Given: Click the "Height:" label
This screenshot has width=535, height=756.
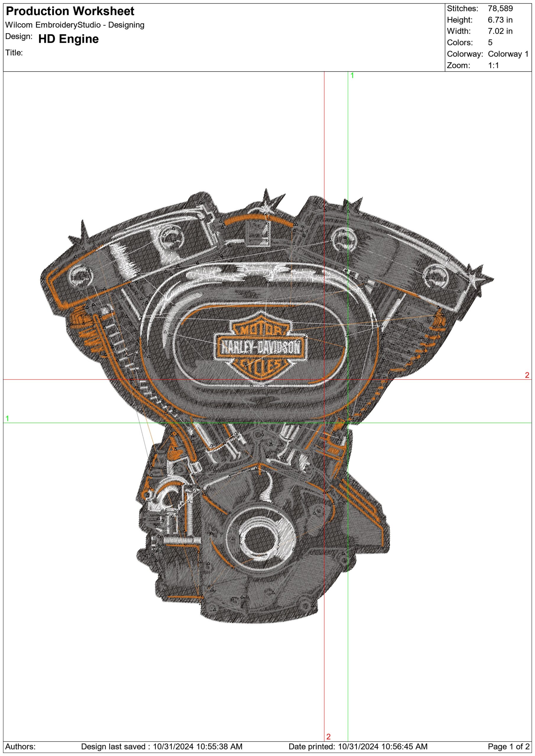Looking at the screenshot, I should pos(460,20).
